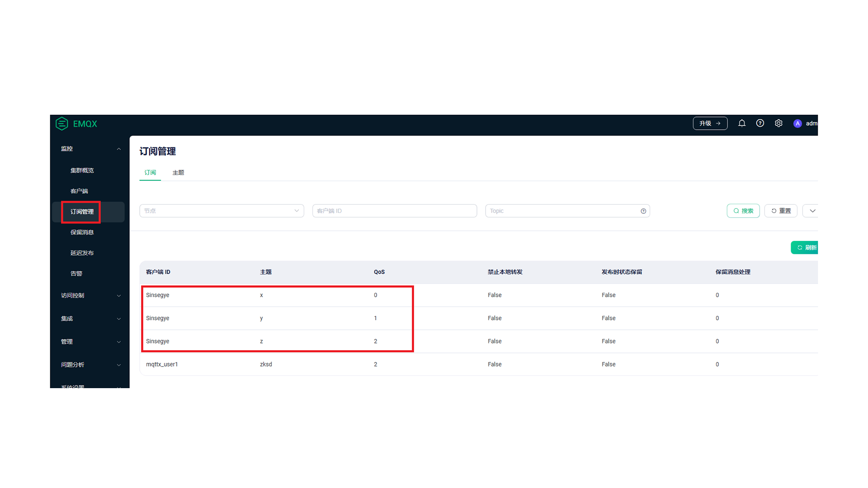
Task: Click Sinsegye in topic y row
Action: tap(157, 318)
